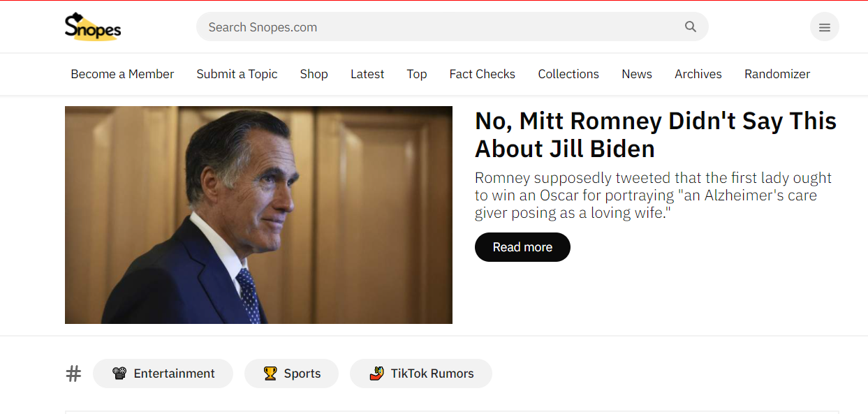
Task: Select the Sports topic chip
Action: (x=291, y=373)
